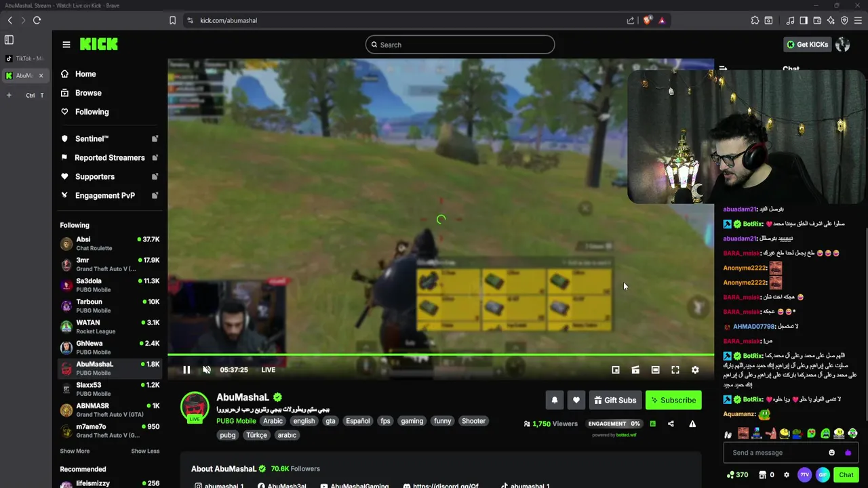Open WATAN Rocket League channel
868x488 pixels.
click(x=110, y=327)
